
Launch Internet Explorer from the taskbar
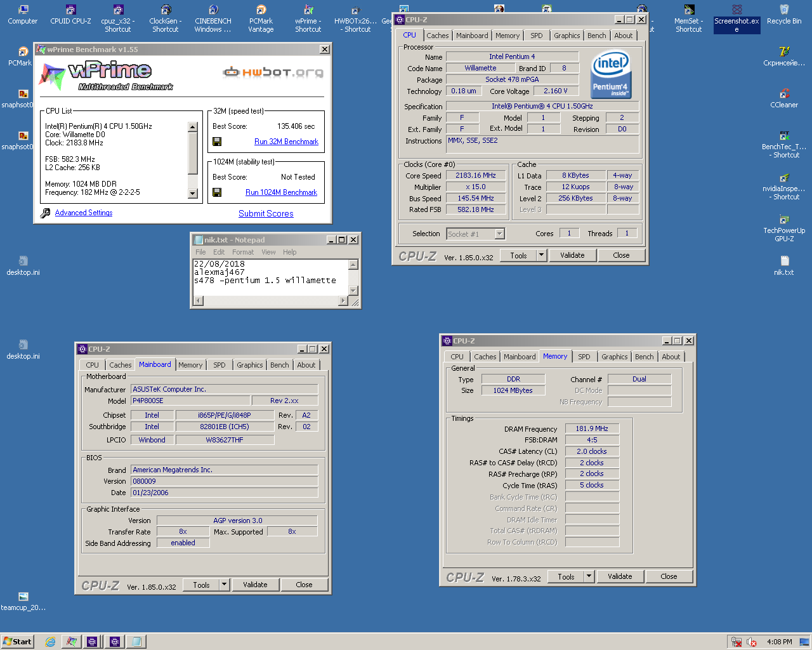click(x=50, y=642)
